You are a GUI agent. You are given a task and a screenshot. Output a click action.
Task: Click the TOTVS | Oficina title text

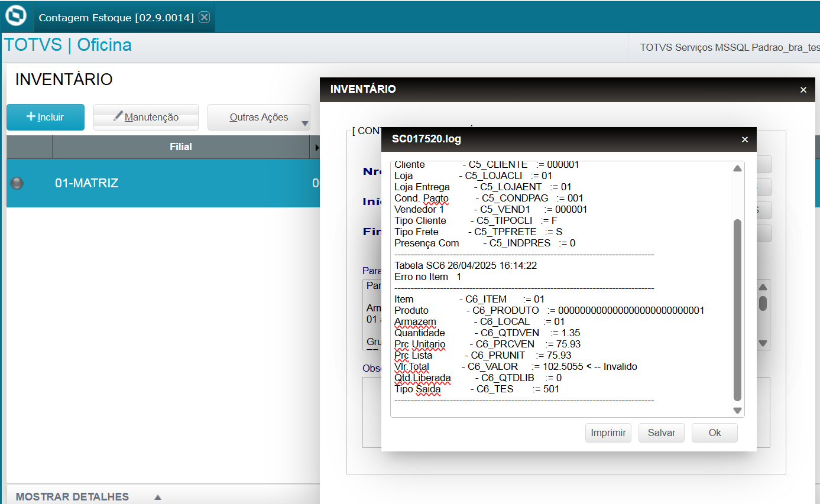(x=68, y=45)
